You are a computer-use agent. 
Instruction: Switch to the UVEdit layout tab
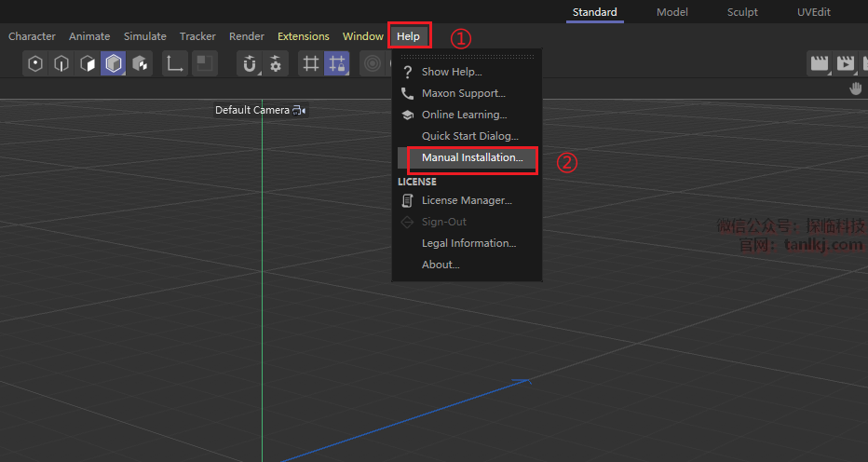click(x=813, y=12)
